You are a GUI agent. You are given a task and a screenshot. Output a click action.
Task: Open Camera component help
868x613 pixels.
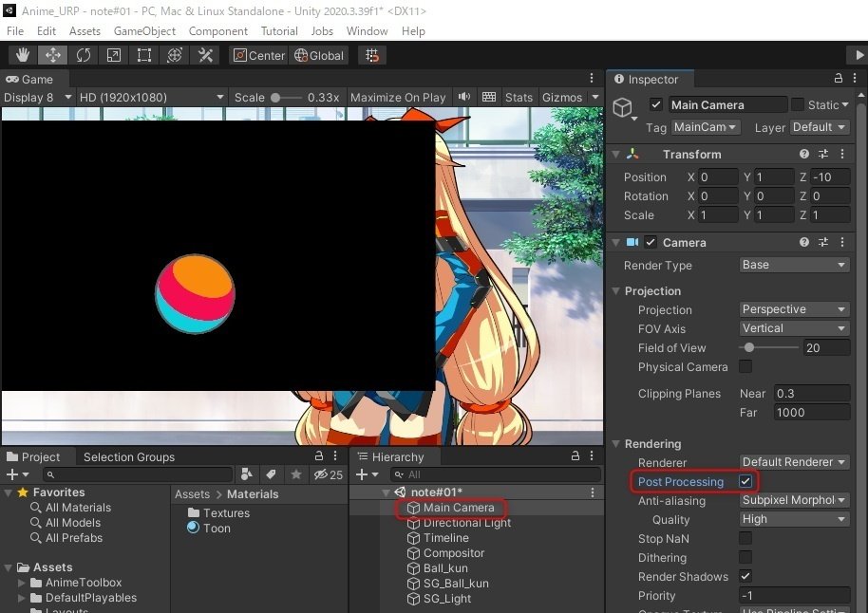(x=804, y=242)
